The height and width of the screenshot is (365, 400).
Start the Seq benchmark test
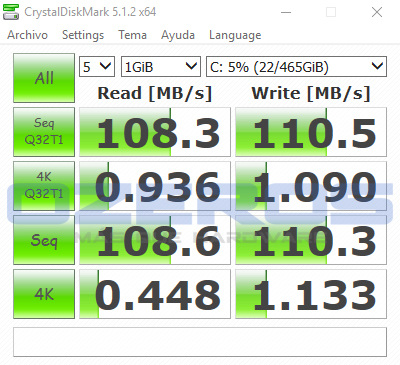click(x=44, y=240)
